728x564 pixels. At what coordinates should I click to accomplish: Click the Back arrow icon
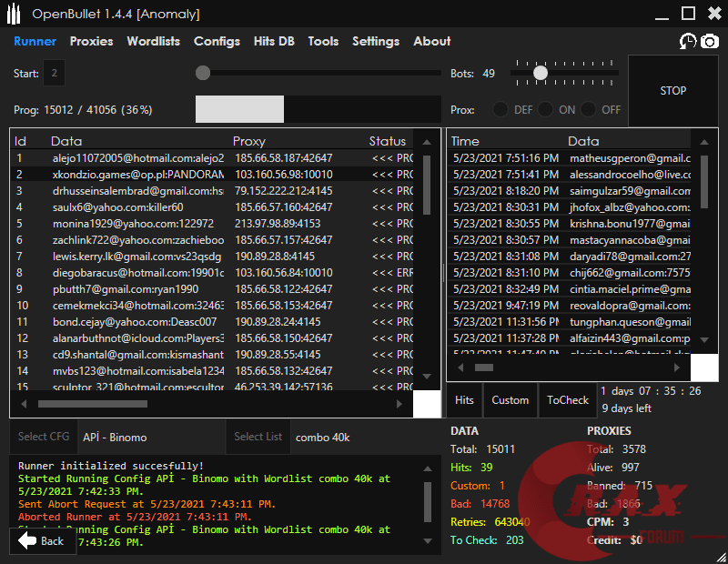click(x=28, y=540)
